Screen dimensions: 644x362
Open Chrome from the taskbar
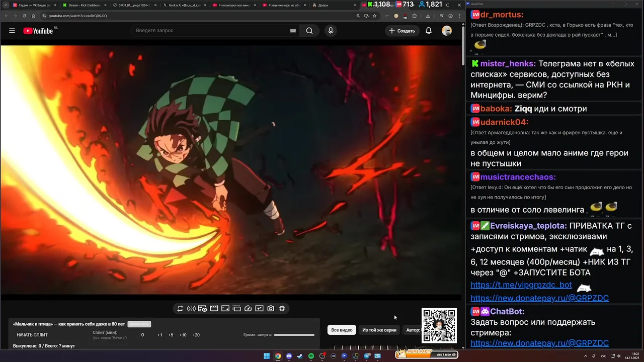pyautogui.click(x=278, y=356)
